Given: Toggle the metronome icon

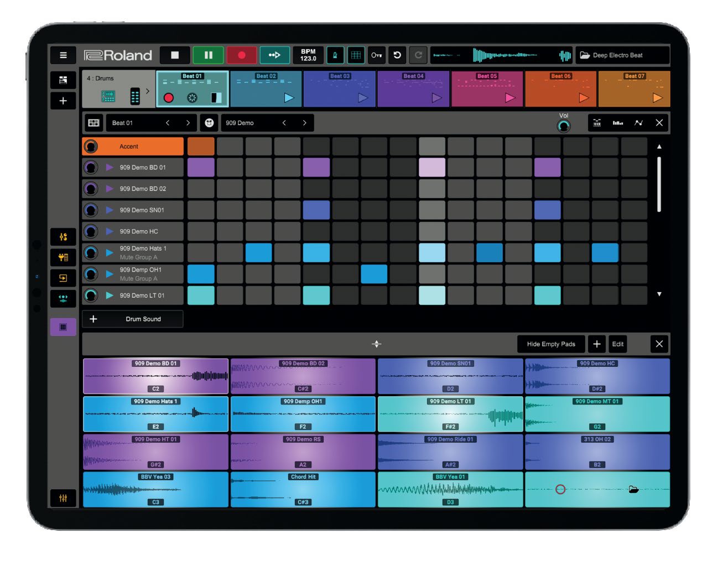Looking at the screenshot, I should click(335, 55).
